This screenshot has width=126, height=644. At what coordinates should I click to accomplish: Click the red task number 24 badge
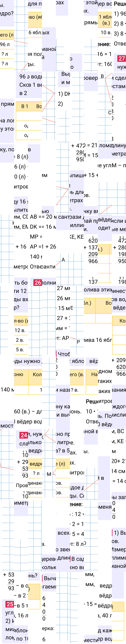(x=24, y=435)
